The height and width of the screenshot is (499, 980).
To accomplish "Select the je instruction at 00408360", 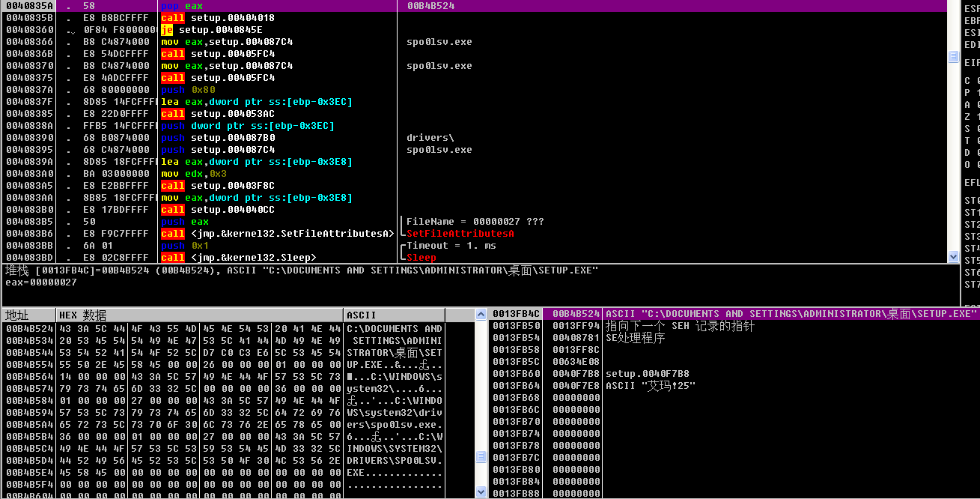I will click(x=473, y=30).
